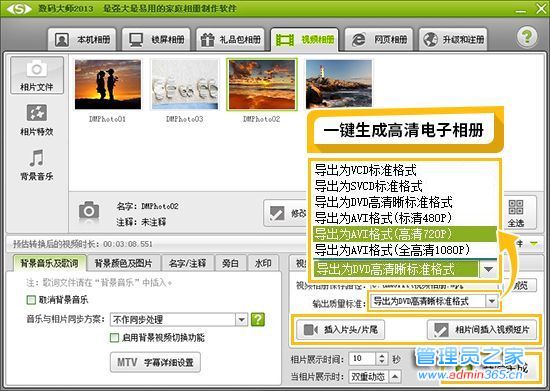The height and width of the screenshot is (391, 550).
Task: Select the DMPhoto01 silhouette thumbnail
Action: click(108, 85)
